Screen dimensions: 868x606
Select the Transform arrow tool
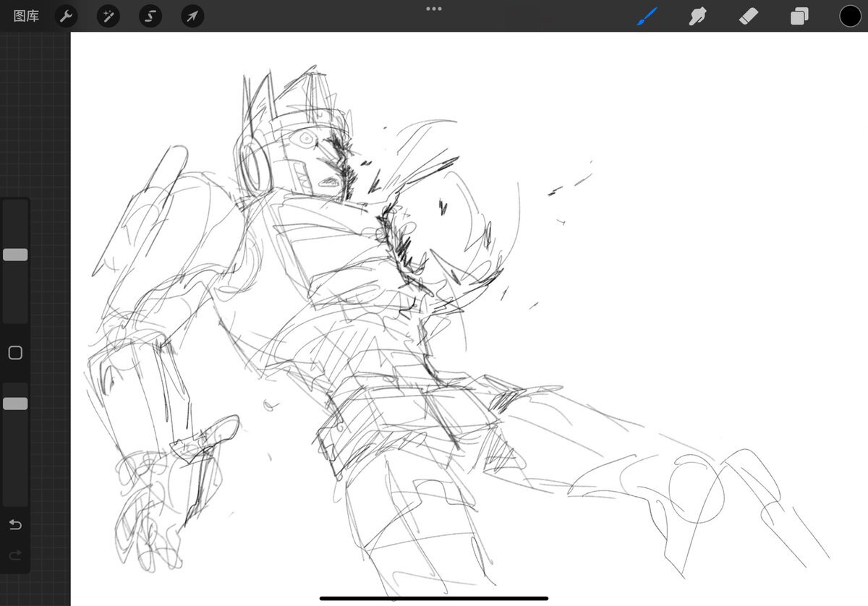pos(192,16)
